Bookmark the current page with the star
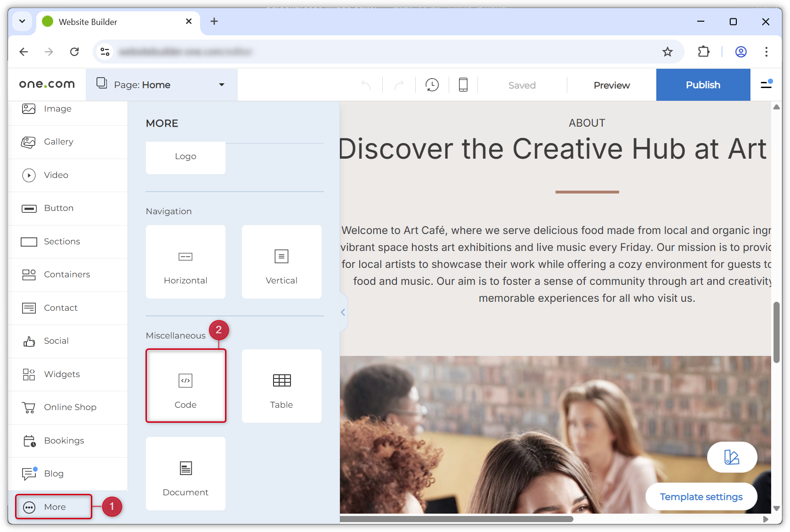 coord(668,52)
